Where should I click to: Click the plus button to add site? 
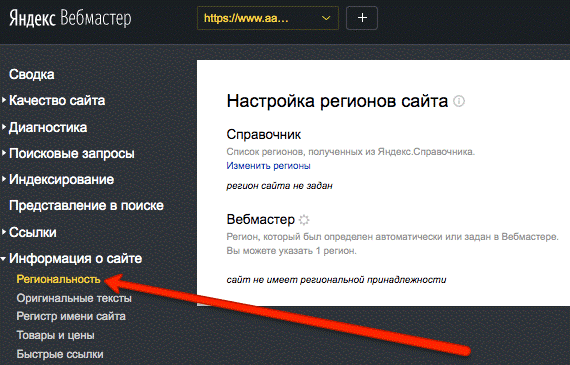[362, 18]
